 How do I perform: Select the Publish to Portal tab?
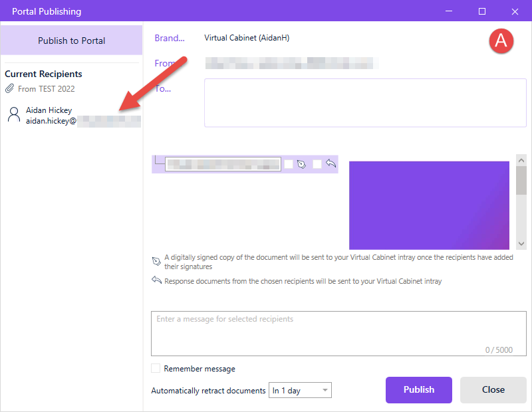point(71,41)
